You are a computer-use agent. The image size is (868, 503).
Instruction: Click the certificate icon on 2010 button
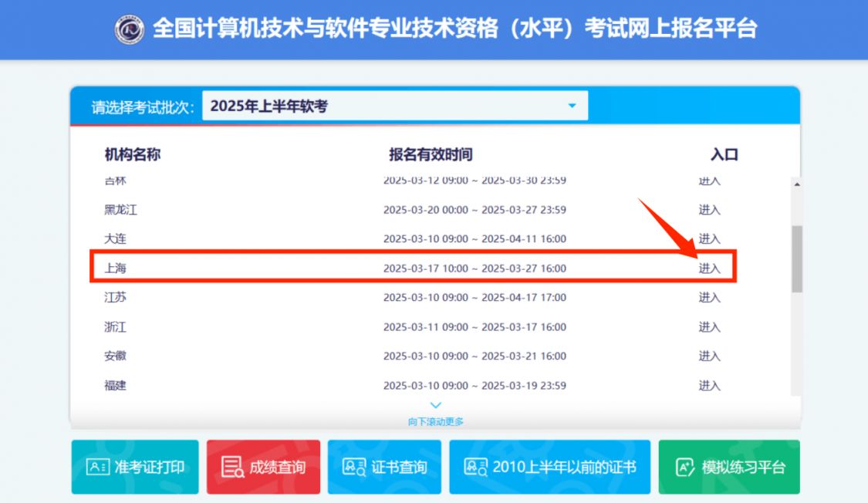click(475, 467)
